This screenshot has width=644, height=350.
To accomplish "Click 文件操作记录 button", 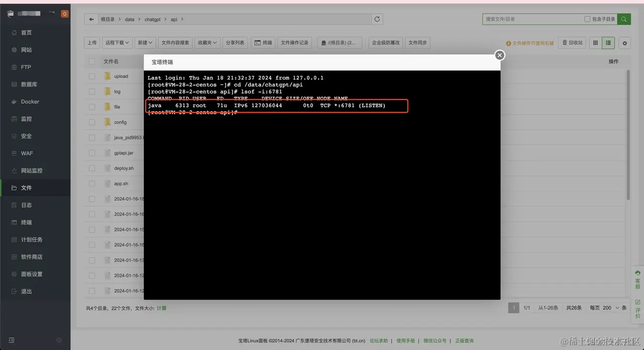I will pyautogui.click(x=295, y=43).
